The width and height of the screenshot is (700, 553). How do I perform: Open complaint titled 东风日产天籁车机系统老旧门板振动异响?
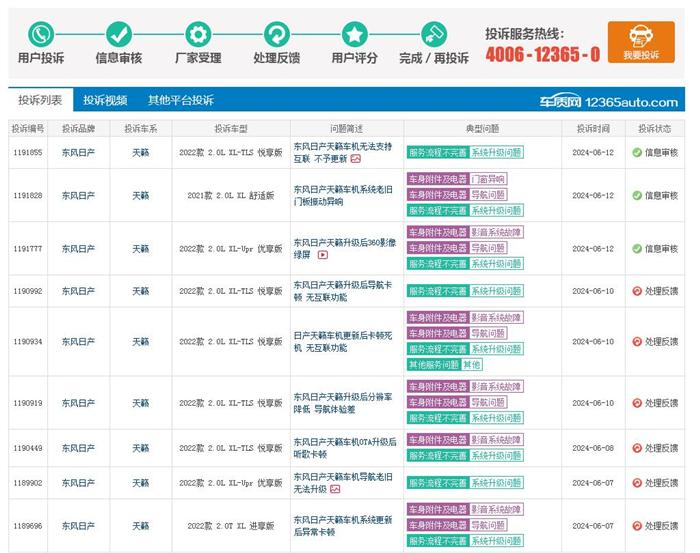pyautogui.click(x=343, y=195)
